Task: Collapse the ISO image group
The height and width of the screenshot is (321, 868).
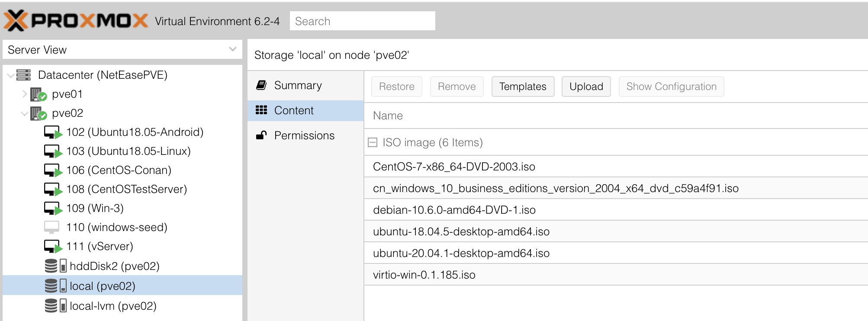Action: tap(372, 142)
